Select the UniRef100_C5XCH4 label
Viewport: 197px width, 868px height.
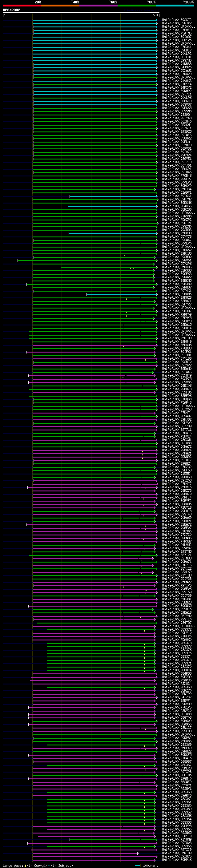click(177, 125)
